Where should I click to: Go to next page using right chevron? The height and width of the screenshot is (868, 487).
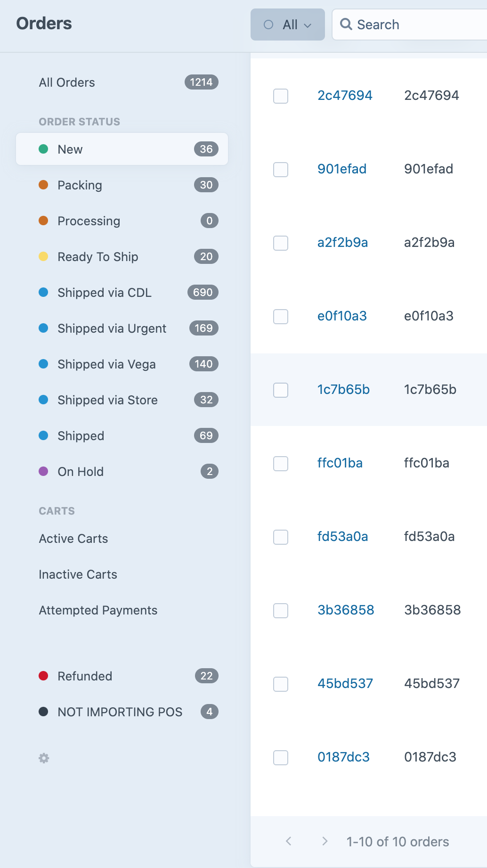[x=325, y=842]
